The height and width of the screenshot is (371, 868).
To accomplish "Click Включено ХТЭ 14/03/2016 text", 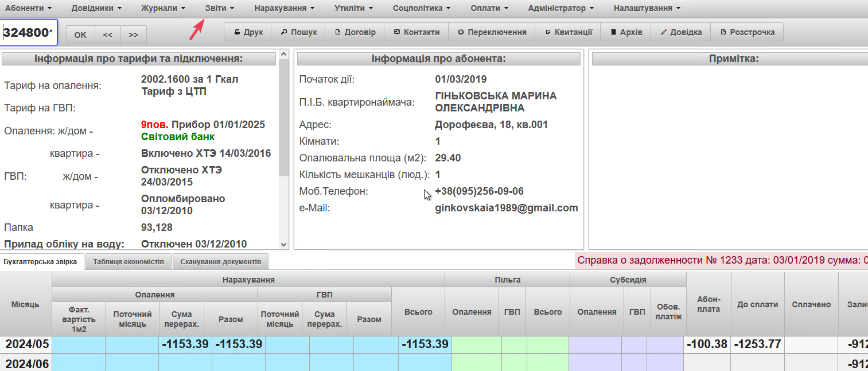I will [x=206, y=153].
